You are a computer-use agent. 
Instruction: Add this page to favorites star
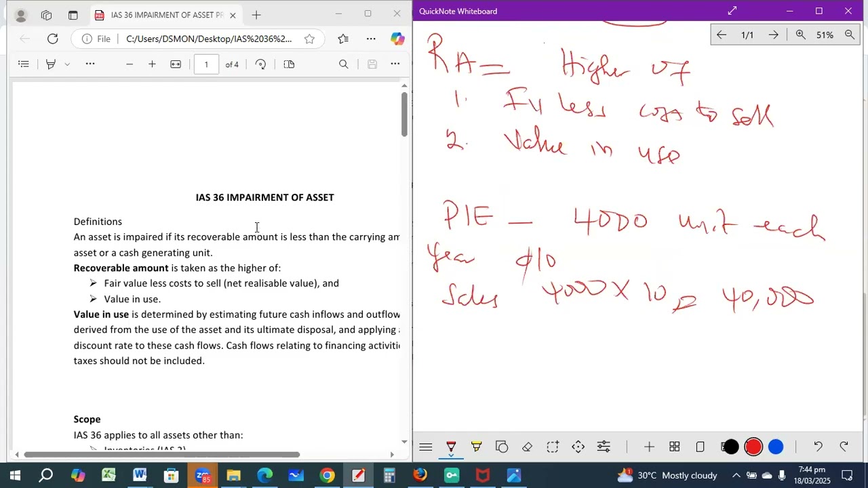pyautogui.click(x=309, y=39)
